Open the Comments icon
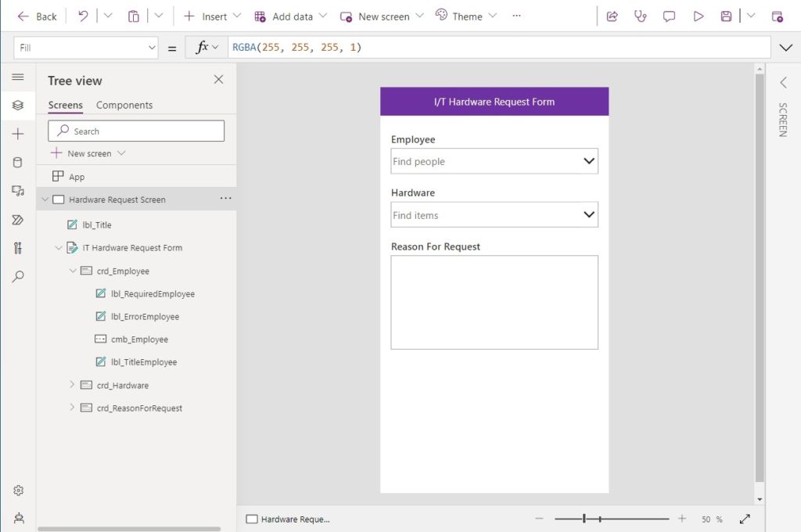The image size is (801, 532). (x=669, y=16)
